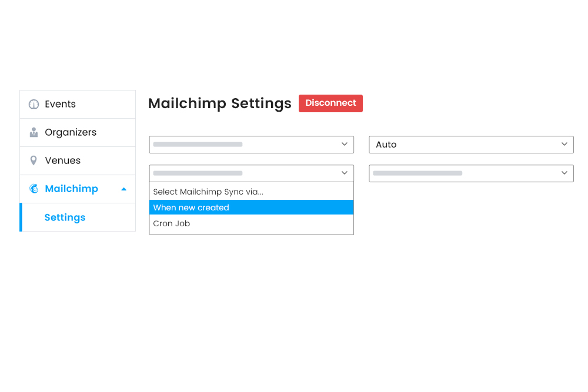Select the Mailchimp sidebar label
Screen dimensions: 588x392
[71, 189]
